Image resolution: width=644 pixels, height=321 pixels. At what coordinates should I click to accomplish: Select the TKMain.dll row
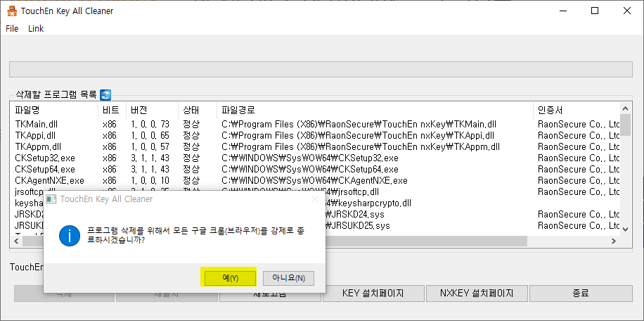tap(316, 124)
